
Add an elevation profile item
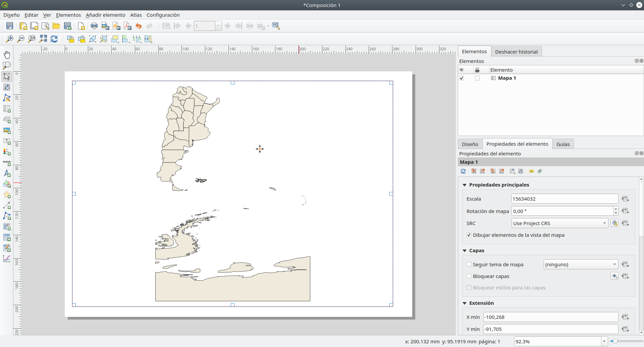tap(7, 259)
